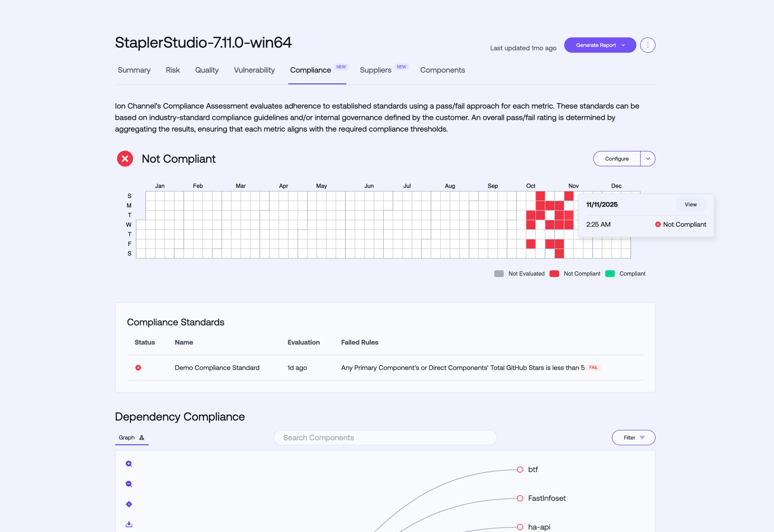Open the Filter options

pos(633,437)
